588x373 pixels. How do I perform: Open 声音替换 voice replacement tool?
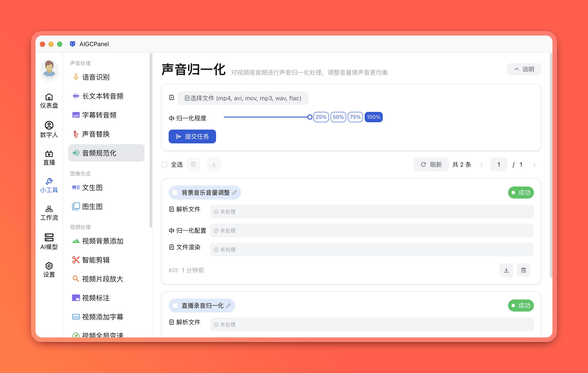(x=106, y=134)
